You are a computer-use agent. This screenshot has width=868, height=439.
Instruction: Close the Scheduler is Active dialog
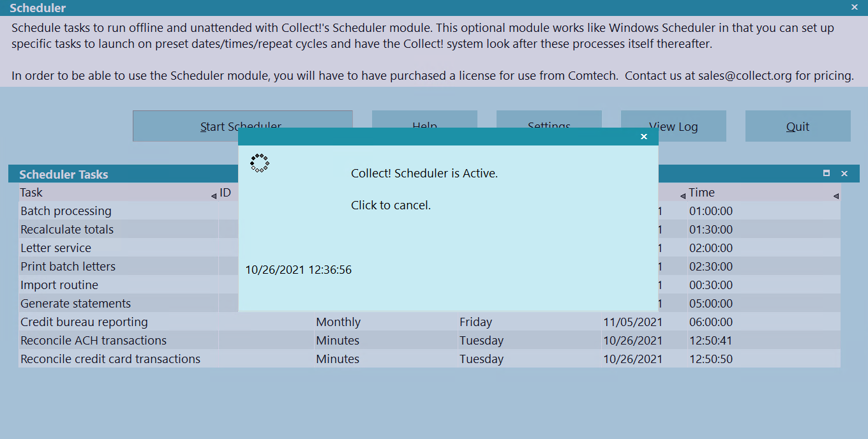tap(644, 137)
